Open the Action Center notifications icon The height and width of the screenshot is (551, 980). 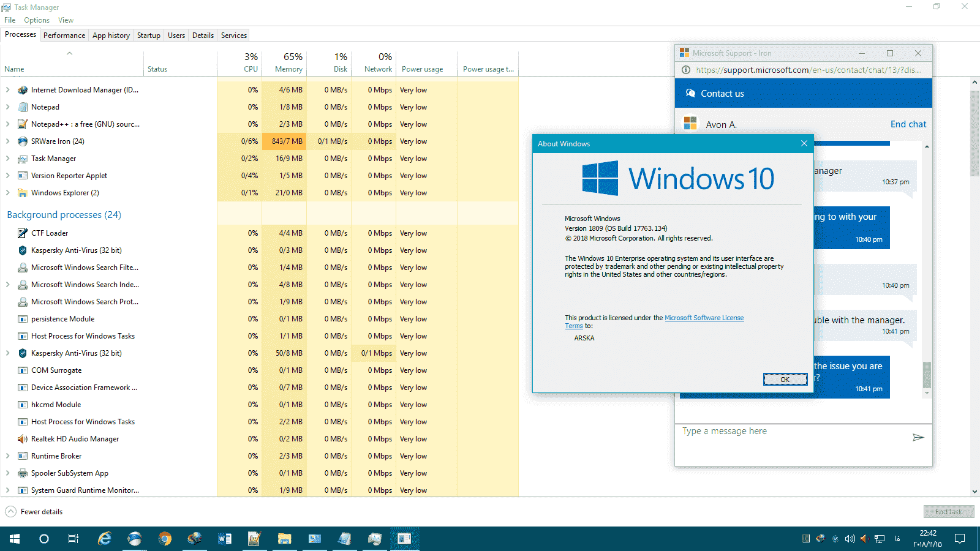[x=960, y=539]
